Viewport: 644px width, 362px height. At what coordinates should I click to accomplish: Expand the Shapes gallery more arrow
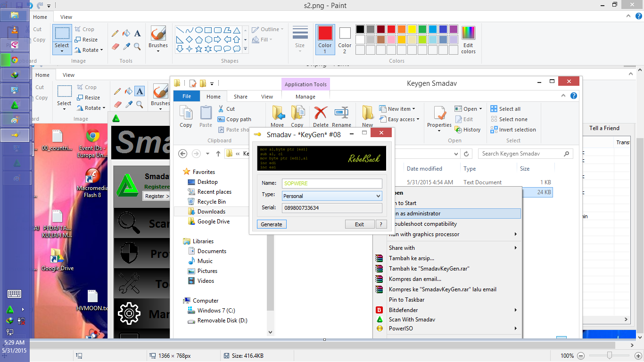245,49
